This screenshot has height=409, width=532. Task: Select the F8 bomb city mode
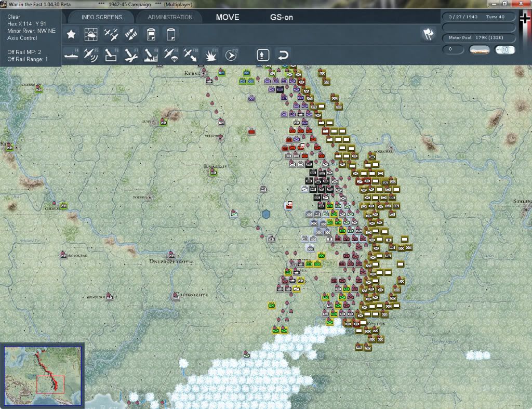pyautogui.click(x=151, y=55)
